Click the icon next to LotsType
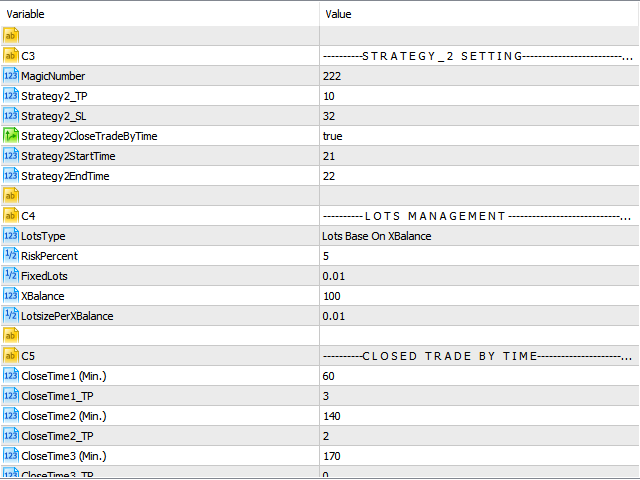This screenshot has height=480, width=640. [11, 236]
